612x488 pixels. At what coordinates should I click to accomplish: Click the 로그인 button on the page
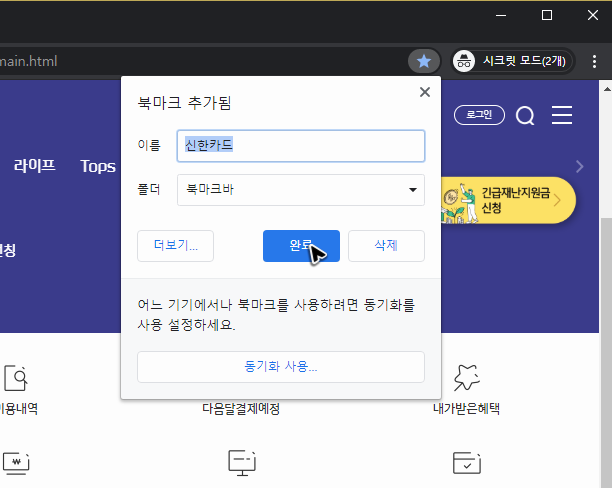[479, 115]
